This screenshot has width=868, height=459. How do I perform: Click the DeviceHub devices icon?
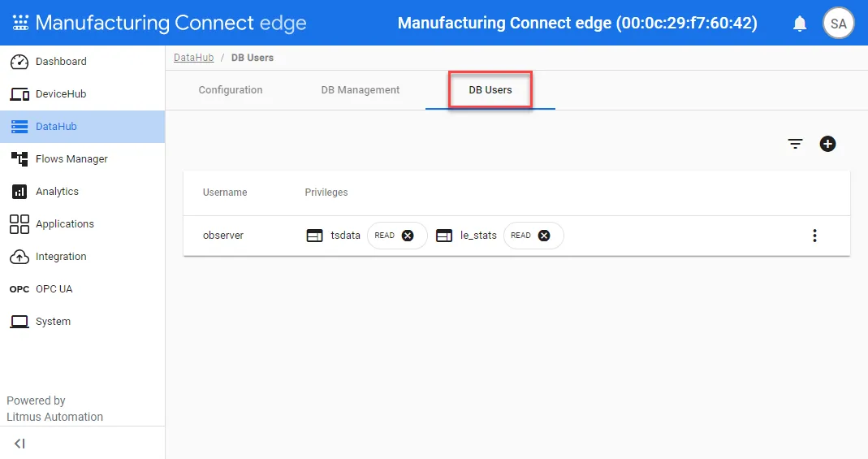coord(19,94)
